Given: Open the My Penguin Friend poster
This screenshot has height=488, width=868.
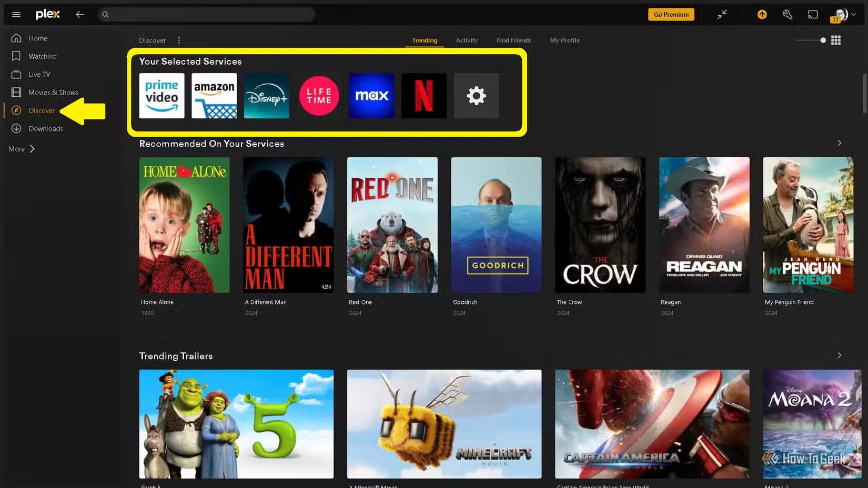Looking at the screenshot, I should (x=809, y=225).
